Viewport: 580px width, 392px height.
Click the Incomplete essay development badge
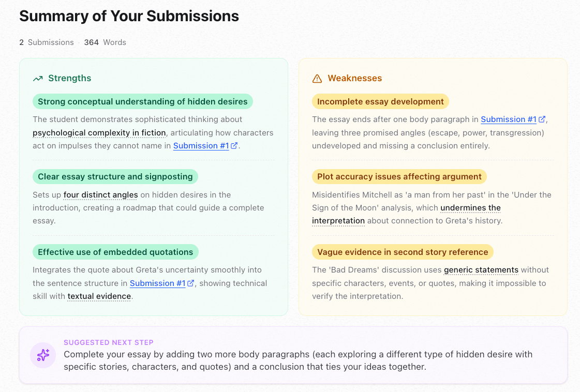[380, 101]
